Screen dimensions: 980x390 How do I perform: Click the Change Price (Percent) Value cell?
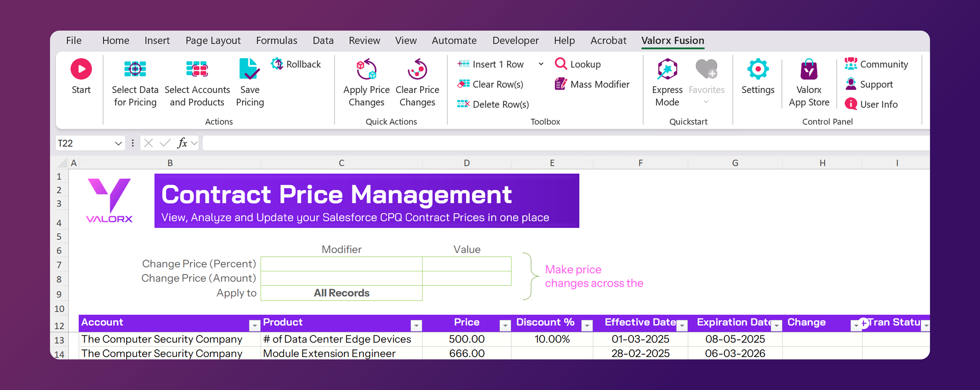pyautogui.click(x=467, y=264)
